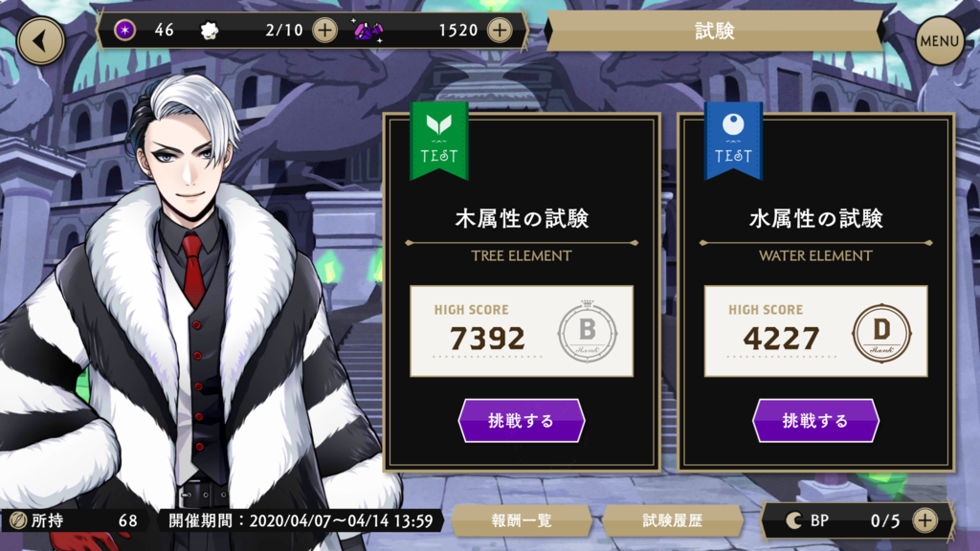
Task: Tap the 所持 item count icon
Action: pyautogui.click(x=17, y=519)
